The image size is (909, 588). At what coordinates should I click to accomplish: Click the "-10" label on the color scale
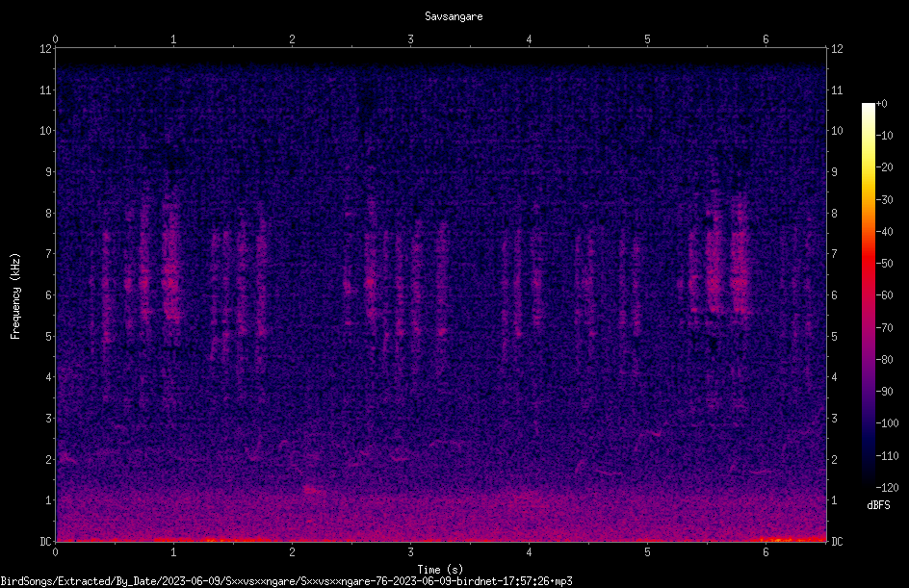click(x=884, y=136)
